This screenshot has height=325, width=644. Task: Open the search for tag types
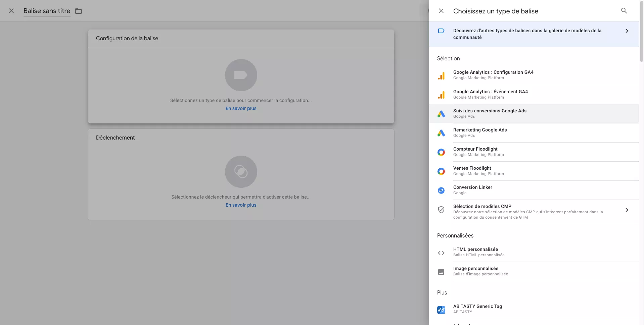(624, 11)
